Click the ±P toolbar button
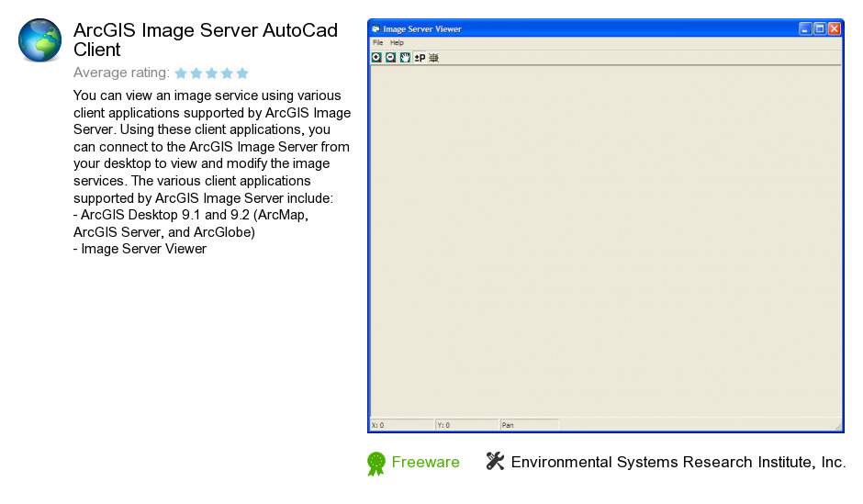The image size is (863, 504). (x=420, y=57)
